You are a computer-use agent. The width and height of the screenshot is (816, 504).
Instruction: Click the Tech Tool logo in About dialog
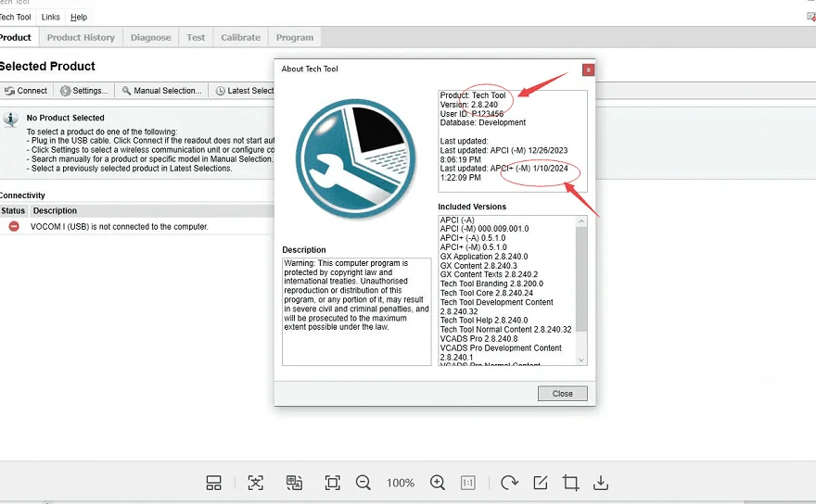point(356,158)
